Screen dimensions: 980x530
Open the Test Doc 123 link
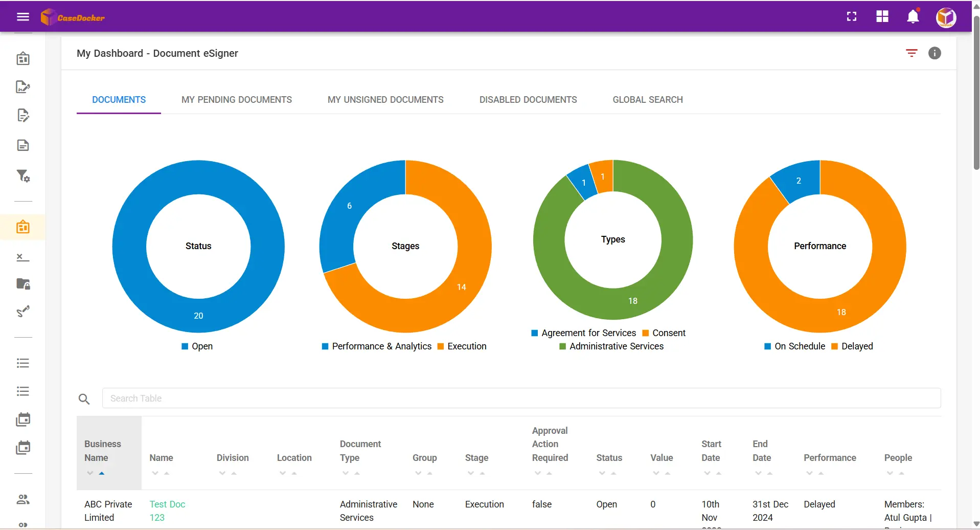pyautogui.click(x=167, y=511)
